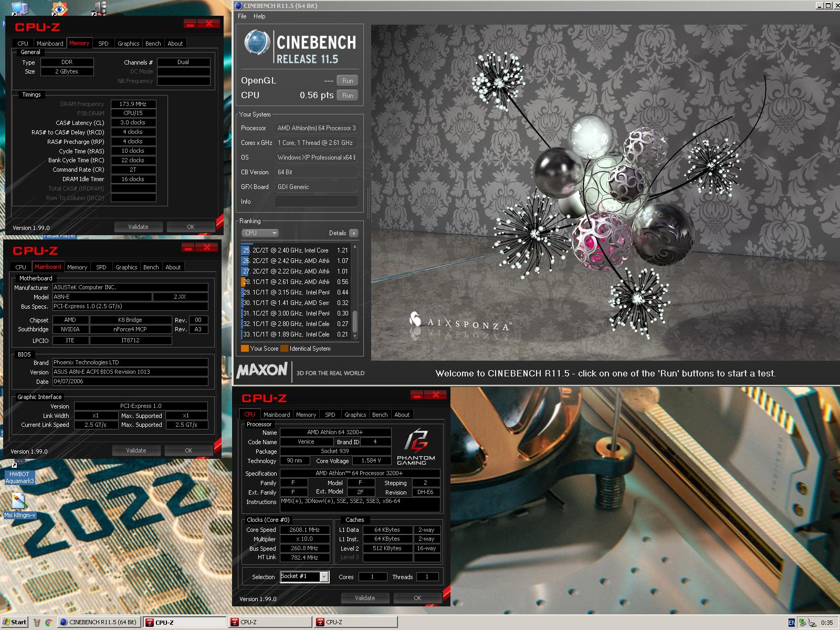Click the Phantom Gaming logo in CPU-Z
Viewport: 840px width, 630px height.
pyautogui.click(x=416, y=447)
